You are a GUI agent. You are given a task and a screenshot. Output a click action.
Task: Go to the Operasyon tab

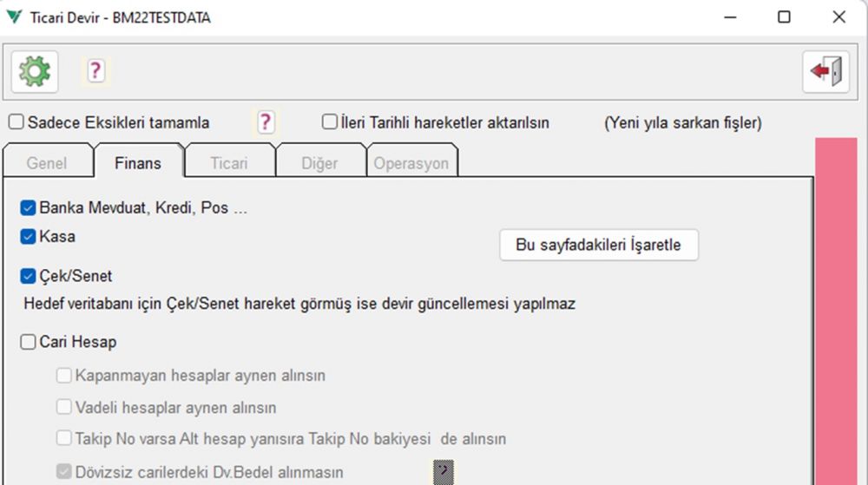[x=411, y=163]
